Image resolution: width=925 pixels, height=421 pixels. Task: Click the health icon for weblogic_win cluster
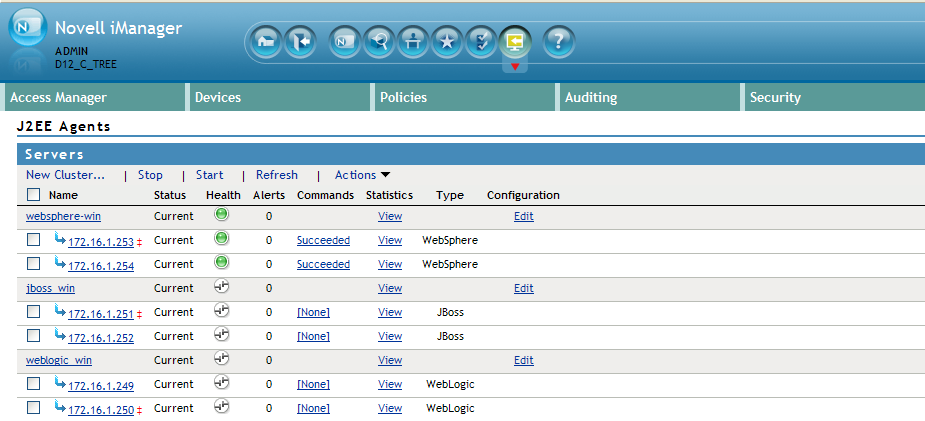pos(221,359)
